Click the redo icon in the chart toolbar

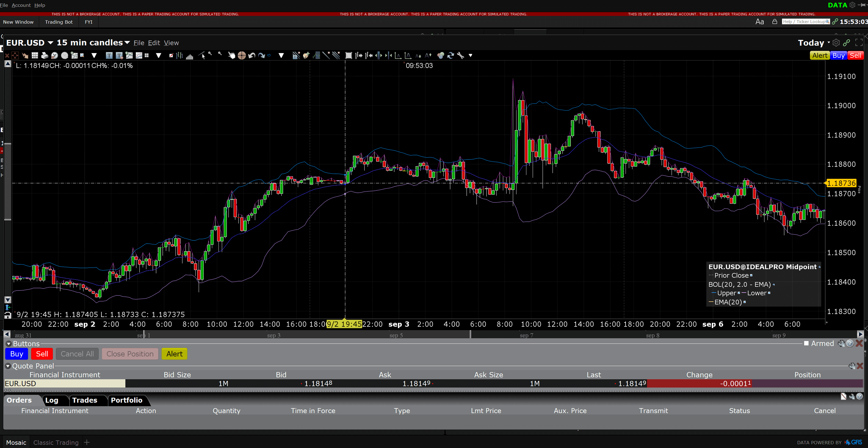coord(261,55)
